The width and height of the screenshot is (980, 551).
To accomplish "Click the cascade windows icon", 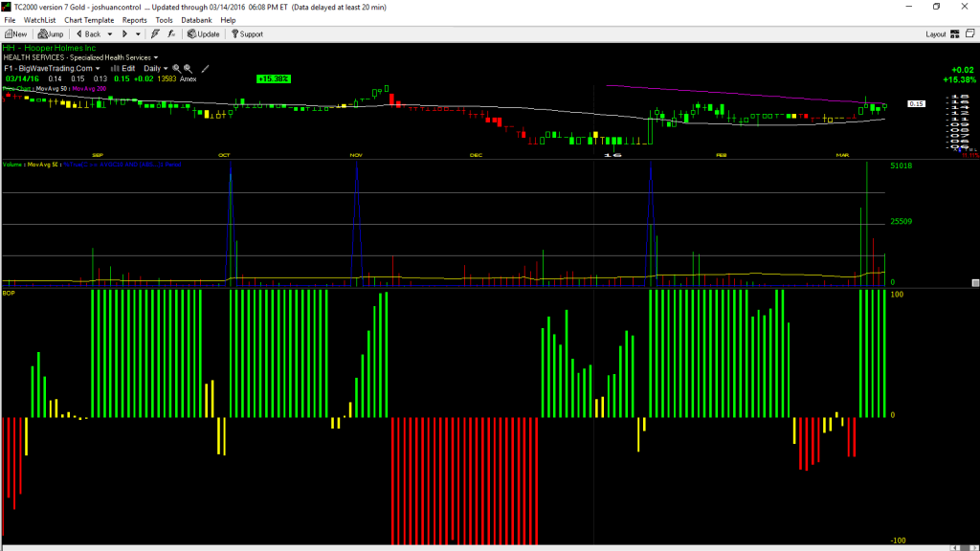I will [x=970, y=33].
